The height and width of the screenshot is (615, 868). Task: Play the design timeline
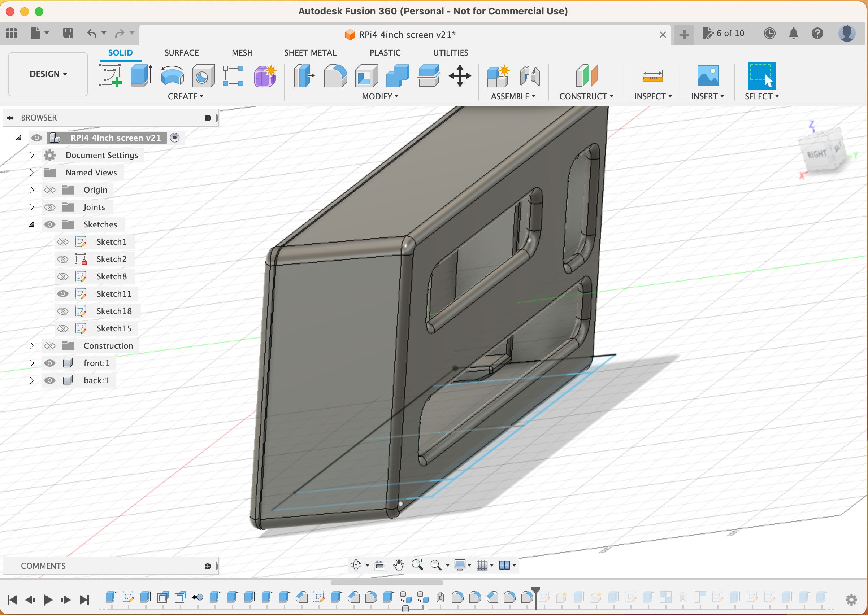pos(47,599)
